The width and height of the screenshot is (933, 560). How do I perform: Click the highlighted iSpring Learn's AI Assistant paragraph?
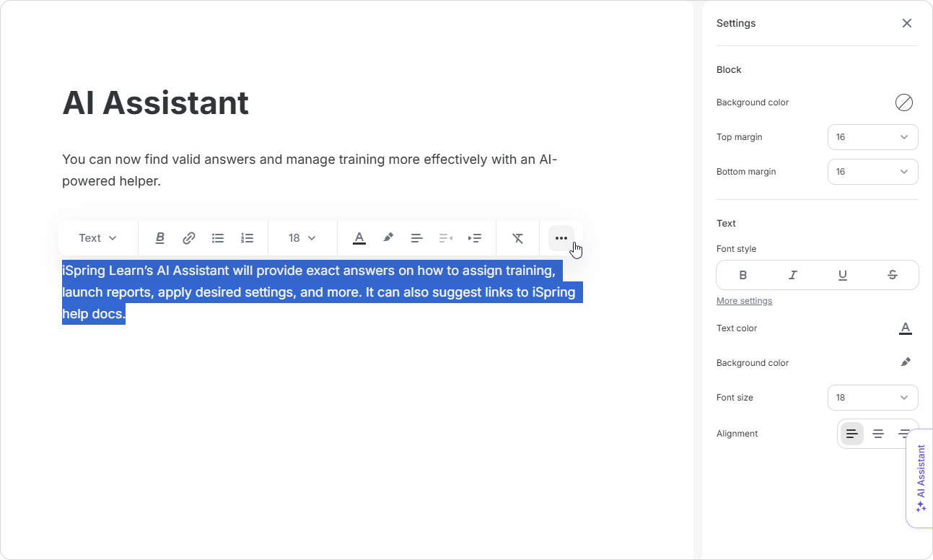click(322, 292)
